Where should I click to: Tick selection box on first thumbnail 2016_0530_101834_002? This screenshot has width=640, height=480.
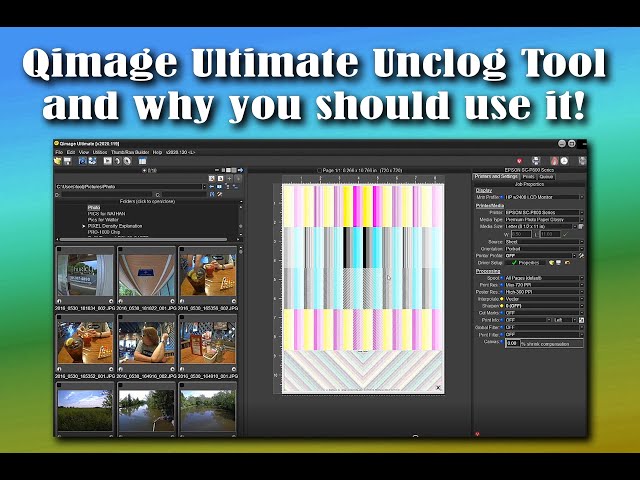(59, 249)
